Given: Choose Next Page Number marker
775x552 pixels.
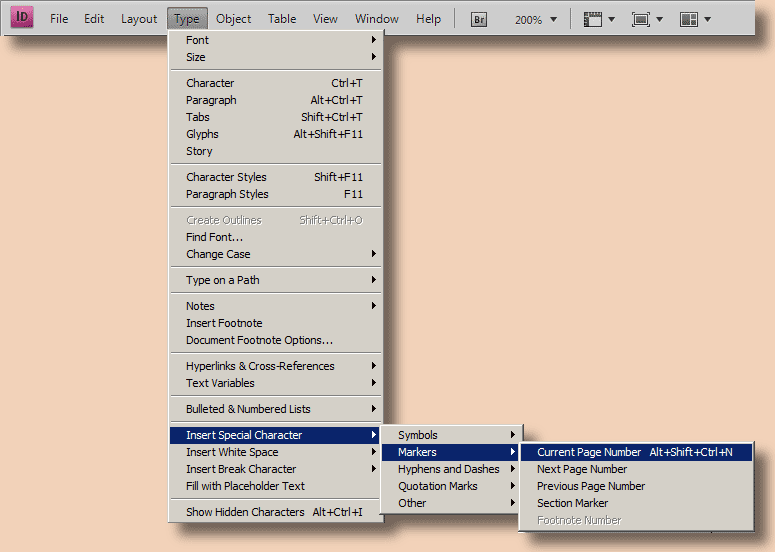Looking at the screenshot, I should pyautogui.click(x=582, y=469).
